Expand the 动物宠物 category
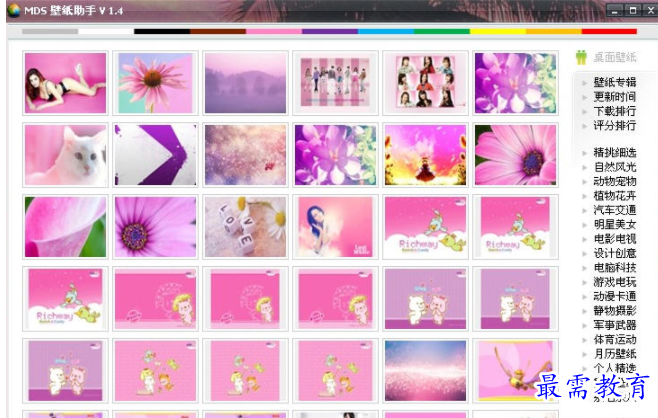The height and width of the screenshot is (418, 658). [614, 182]
